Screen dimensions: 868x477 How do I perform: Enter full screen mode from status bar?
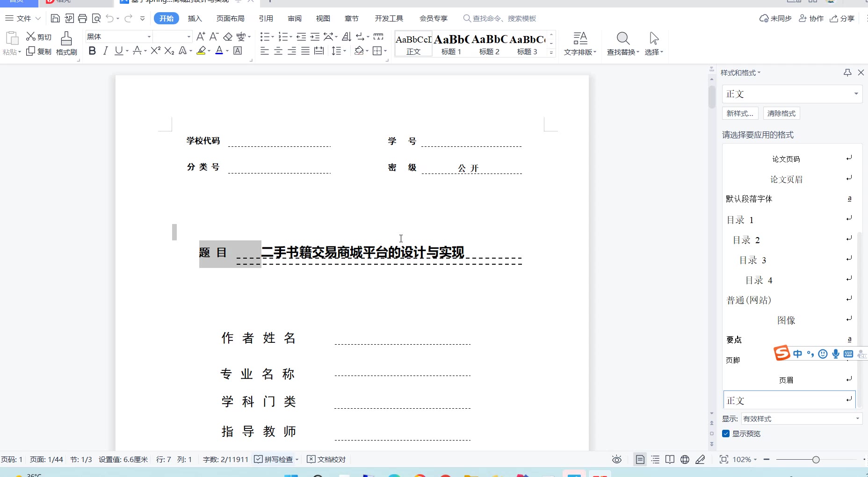pos(723,460)
